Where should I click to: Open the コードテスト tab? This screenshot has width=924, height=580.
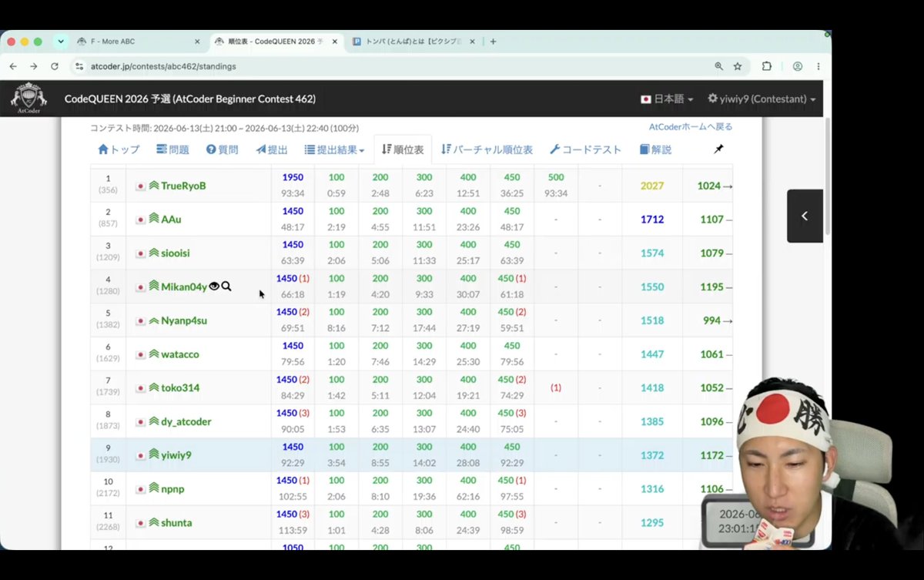click(x=585, y=149)
